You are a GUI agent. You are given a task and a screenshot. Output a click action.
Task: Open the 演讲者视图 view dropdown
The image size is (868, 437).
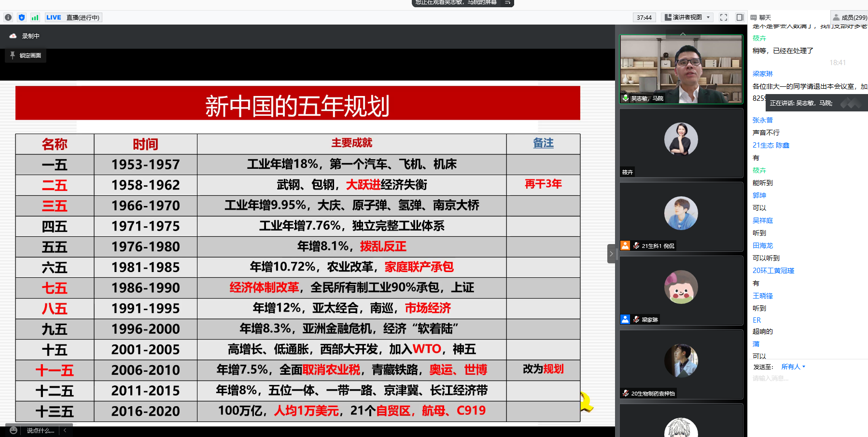pyautogui.click(x=687, y=17)
